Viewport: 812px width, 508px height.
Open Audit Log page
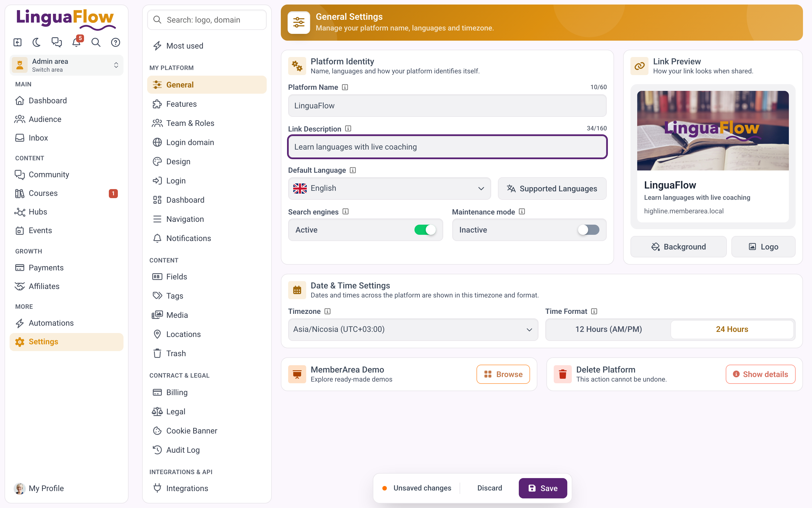[x=207, y=450]
